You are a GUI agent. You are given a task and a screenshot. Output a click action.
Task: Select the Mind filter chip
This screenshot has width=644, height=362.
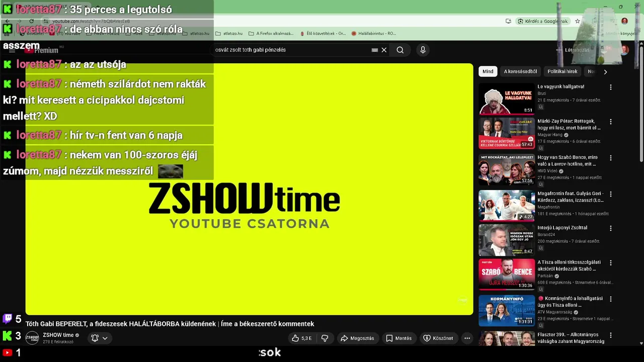coord(488,71)
